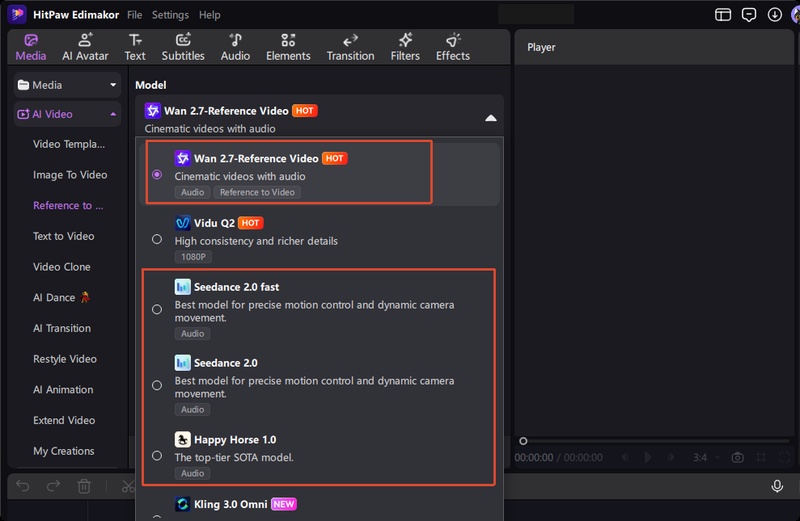The height and width of the screenshot is (521, 800).
Task: Click the Kling 3.0 Omni NEW badge
Action: coord(284,504)
